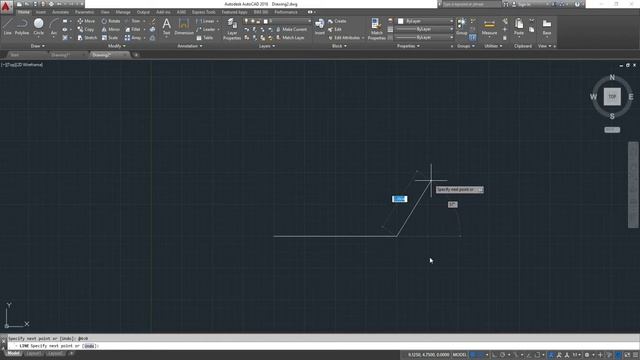Screen dimensions: 640x360
Task: Open Layer Properties manager
Action: click(232, 29)
